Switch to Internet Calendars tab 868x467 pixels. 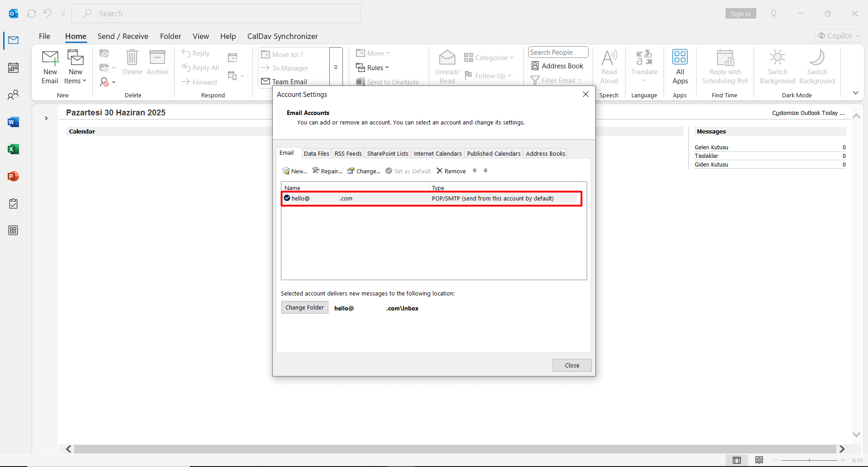(437, 154)
